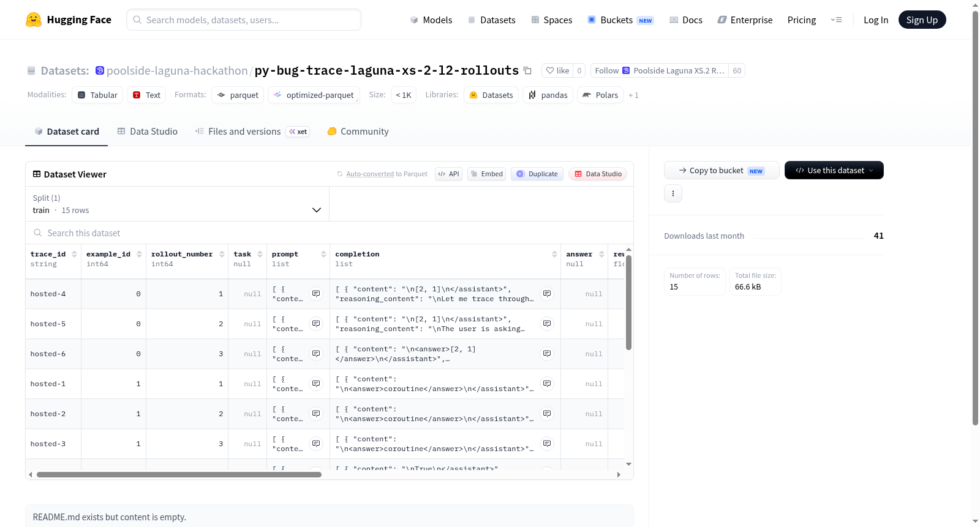
Task: Sort by trace_id column arrows
Action: coord(74,254)
